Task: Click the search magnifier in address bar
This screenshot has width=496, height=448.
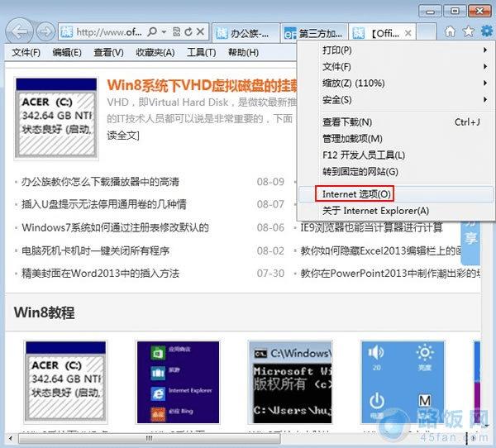Action: pyautogui.click(x=152, y=31)
